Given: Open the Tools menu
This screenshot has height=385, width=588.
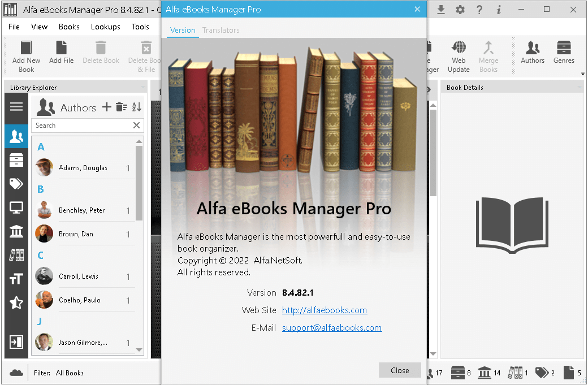Looking at the screenshot, I should pyautogui.click(x=140, y=27).
